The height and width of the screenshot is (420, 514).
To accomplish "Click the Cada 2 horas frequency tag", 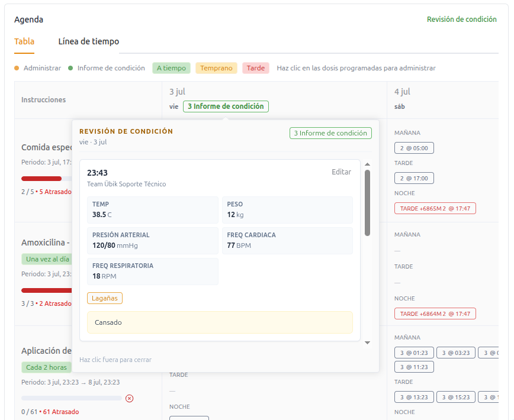I will point(47,367).
